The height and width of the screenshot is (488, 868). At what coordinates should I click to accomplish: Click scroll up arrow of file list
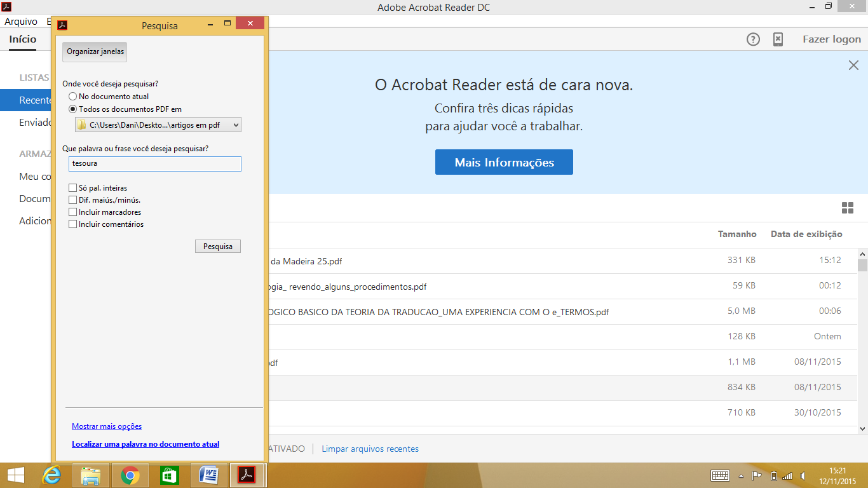[x=862, y=254]
